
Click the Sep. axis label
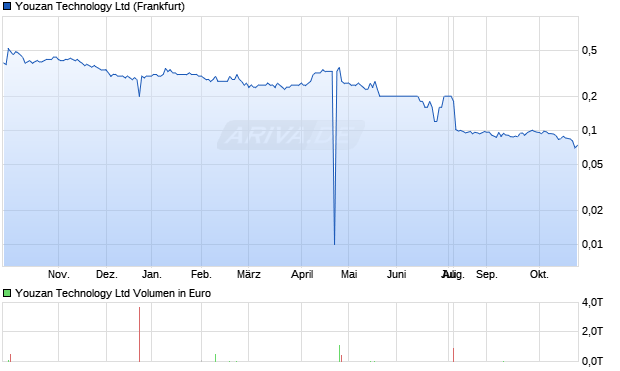(x=487, y=274)
